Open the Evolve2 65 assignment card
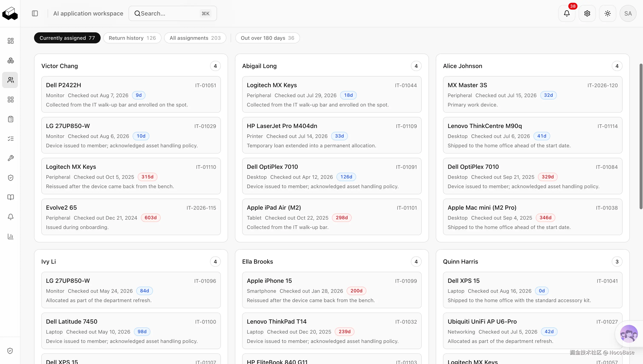 tap(131, 217)
